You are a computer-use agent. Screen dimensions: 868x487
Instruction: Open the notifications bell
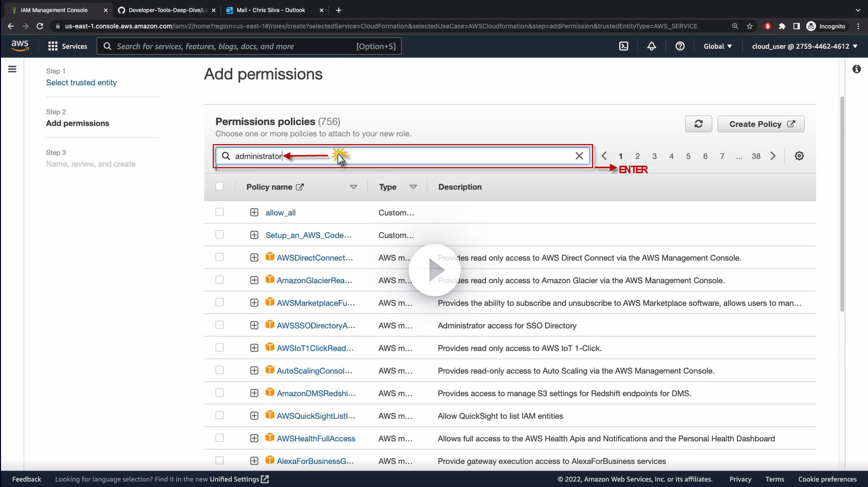coord(652,46)
